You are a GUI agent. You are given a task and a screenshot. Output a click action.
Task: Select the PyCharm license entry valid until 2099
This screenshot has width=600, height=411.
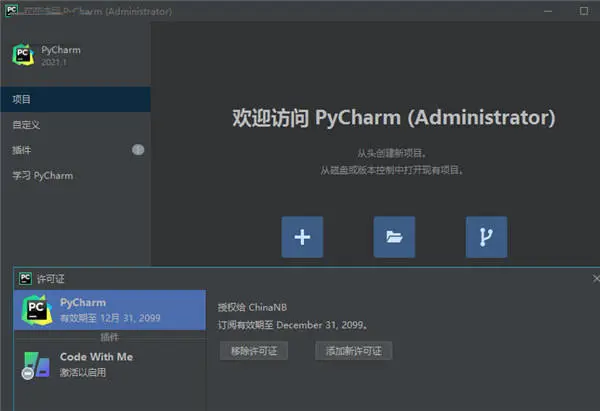click(x=108, y=309)
